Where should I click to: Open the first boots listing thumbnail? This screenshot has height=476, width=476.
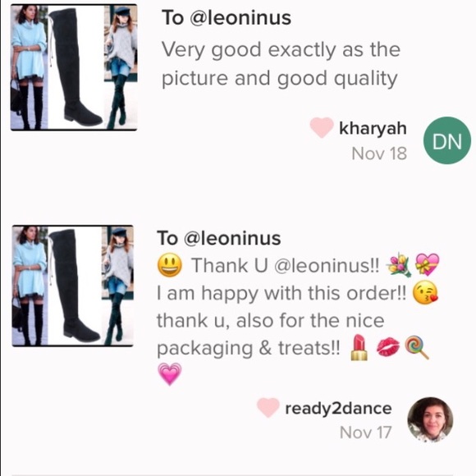74,67
